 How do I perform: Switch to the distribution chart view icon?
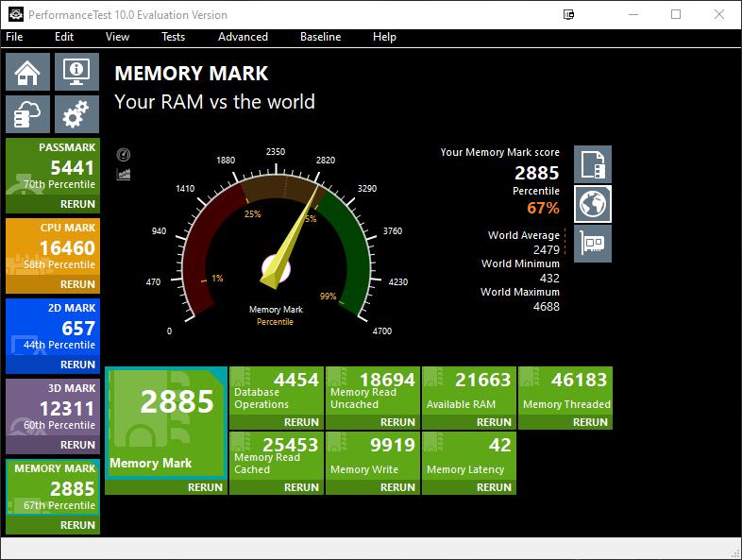(x=124, y=174)
